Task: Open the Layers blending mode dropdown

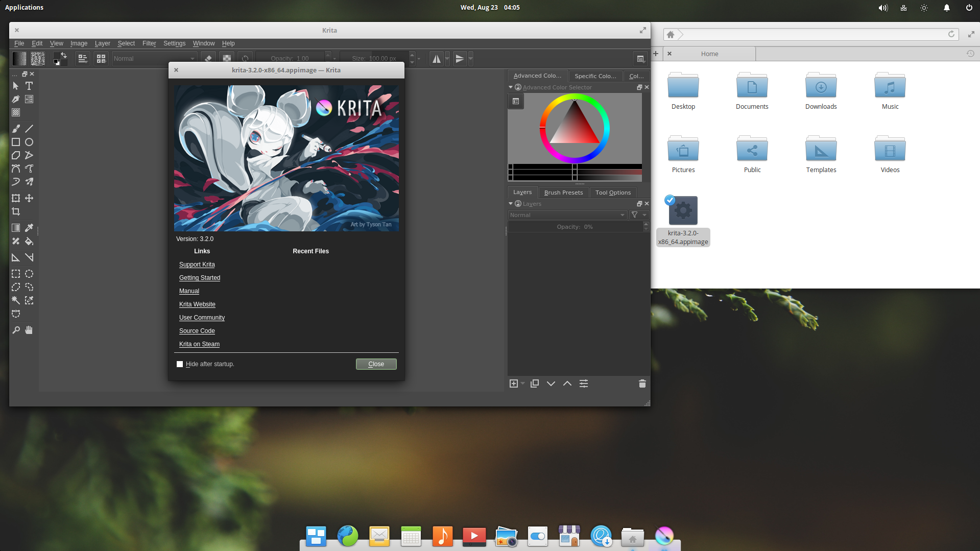Action: (x=567, y=215)
